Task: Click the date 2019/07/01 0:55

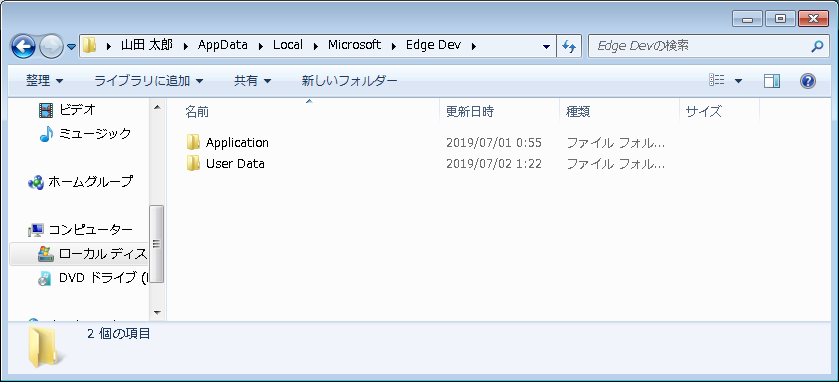Action: pyautogui.click(x=494, y=143)
